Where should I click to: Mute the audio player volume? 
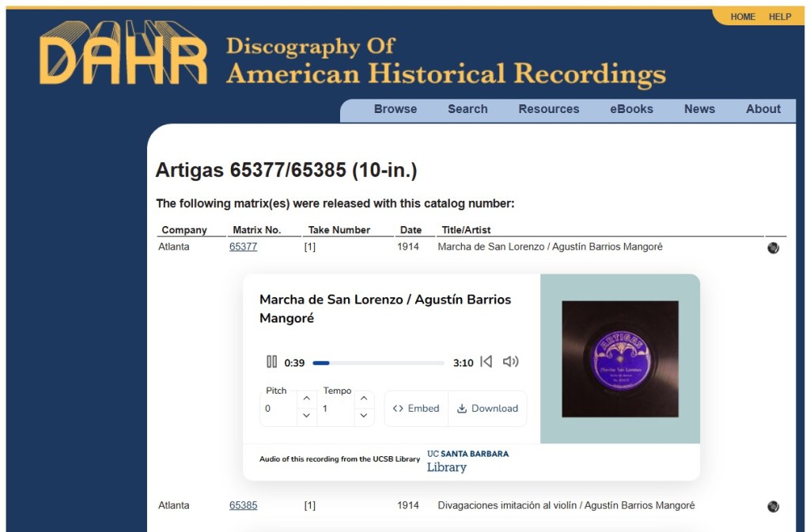point(511,362)
